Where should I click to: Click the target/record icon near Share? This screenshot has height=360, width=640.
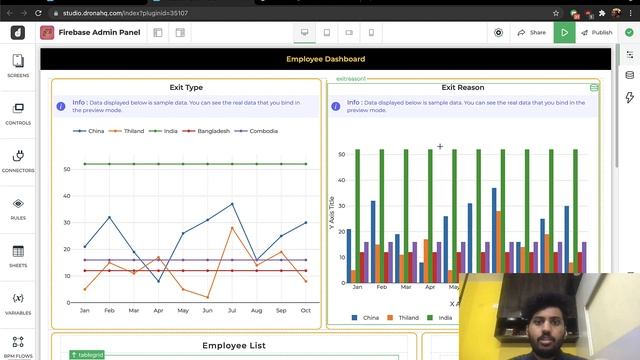tap(498, 33)
